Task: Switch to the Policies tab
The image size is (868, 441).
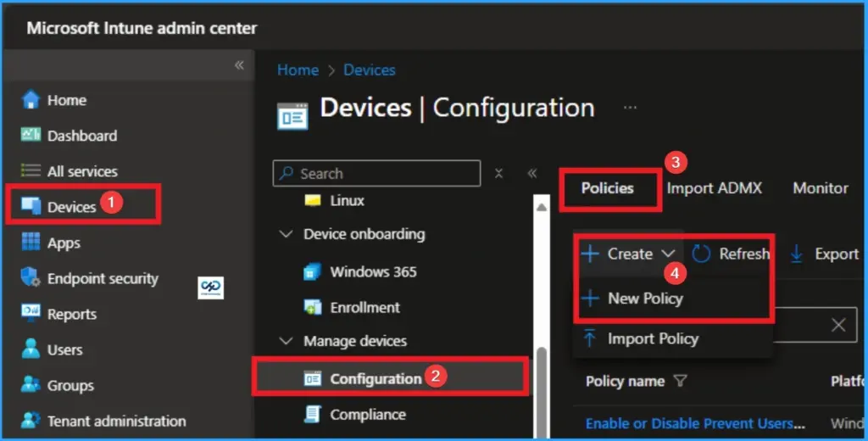Action: [x=607, y=188]
